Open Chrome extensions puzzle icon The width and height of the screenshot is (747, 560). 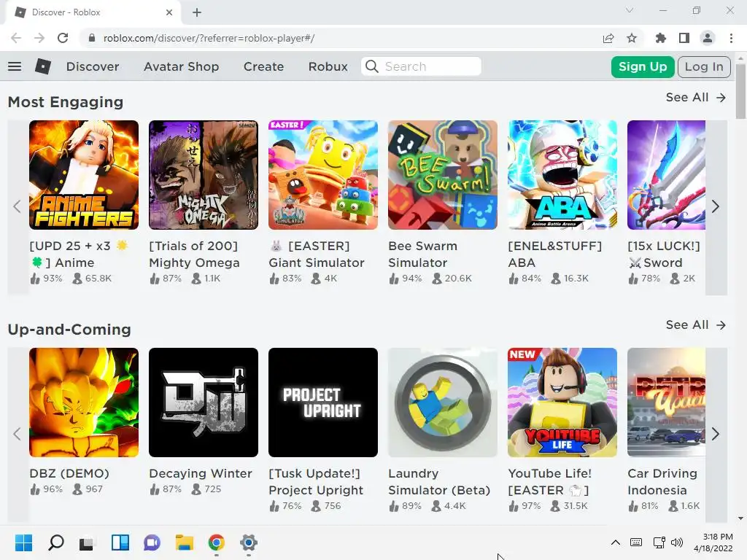pos(661,38)
